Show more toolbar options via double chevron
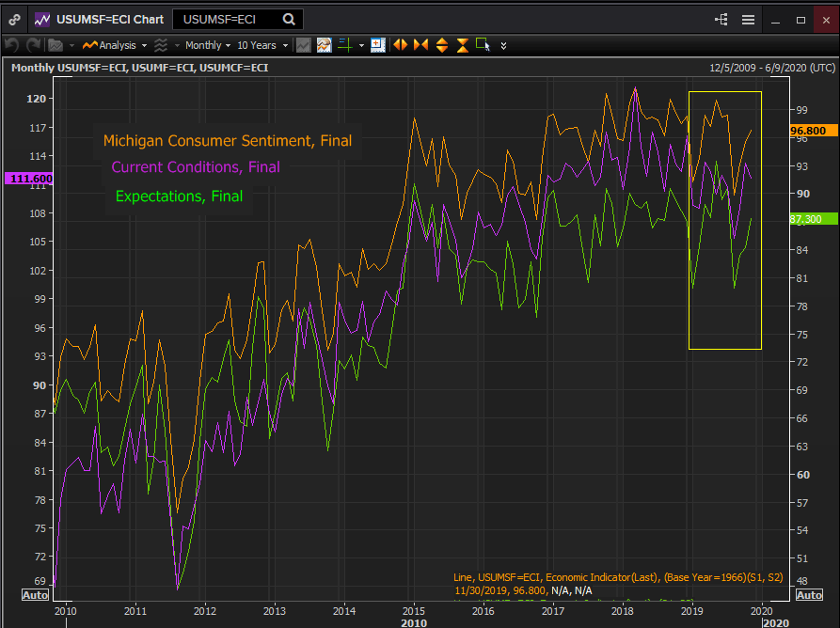This screenshot has height=628, width=840. click(x=504, y=45)
